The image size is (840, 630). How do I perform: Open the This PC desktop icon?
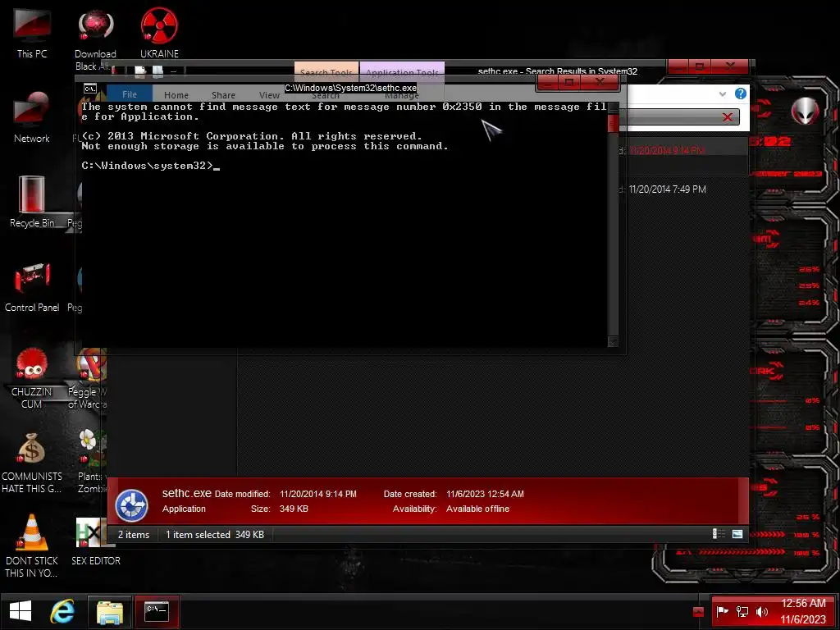click(x=32, y=33)
